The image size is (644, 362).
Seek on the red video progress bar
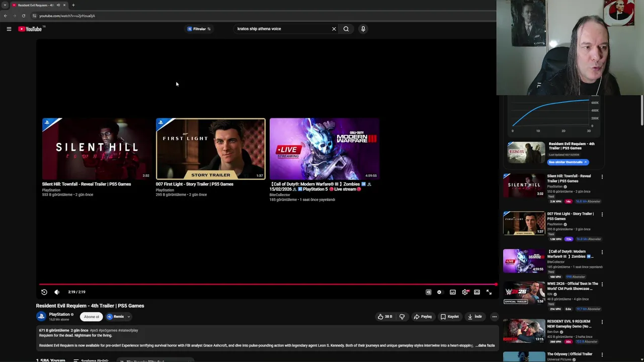[268, 285]
